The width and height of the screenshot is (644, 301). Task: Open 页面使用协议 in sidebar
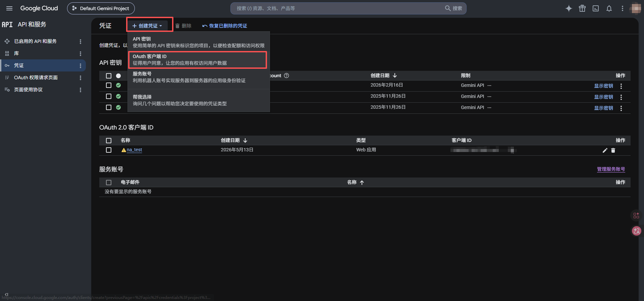[28, 90]
